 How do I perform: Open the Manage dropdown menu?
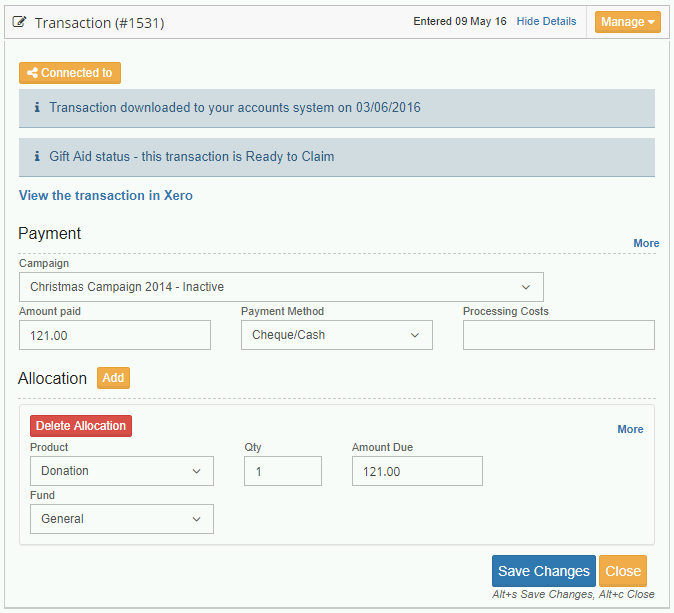pos(628,22)
